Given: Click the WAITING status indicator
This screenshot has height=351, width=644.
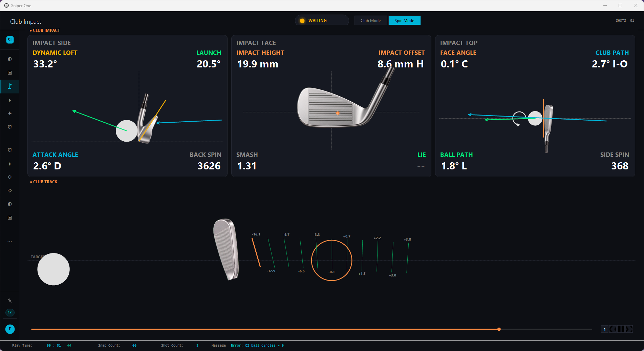Looking at the screenshot, I should point(322,20).
